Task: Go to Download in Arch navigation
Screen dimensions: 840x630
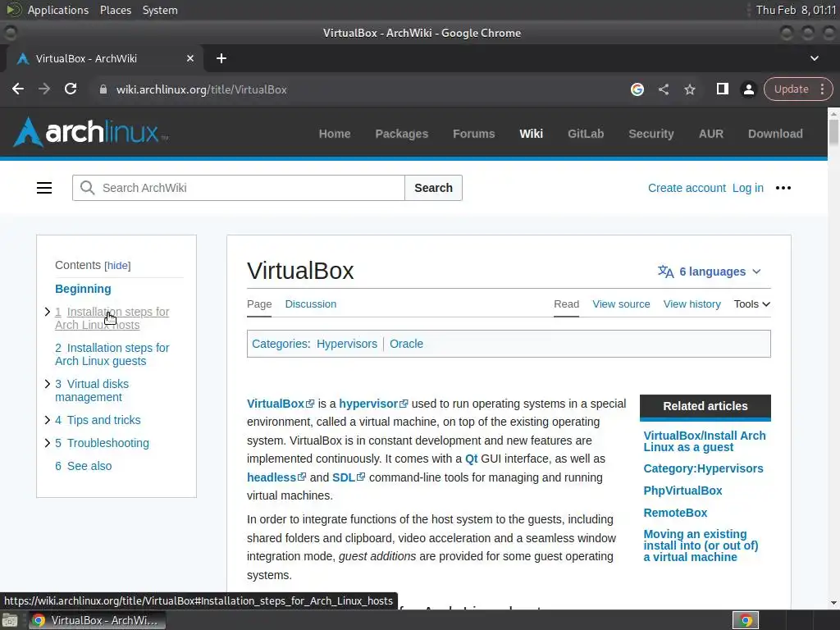Action: click(x=775, y=134)
